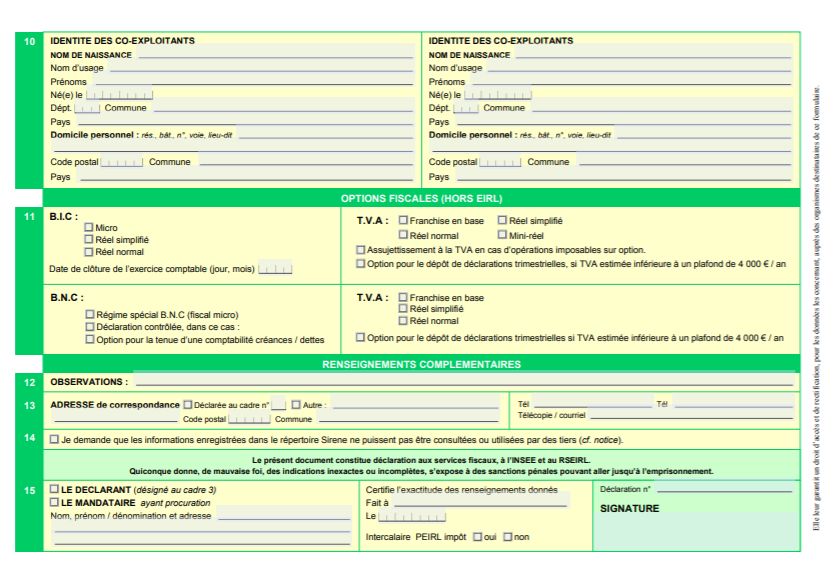Check comptabilité créances / dettes option

[x=89, y=339]
